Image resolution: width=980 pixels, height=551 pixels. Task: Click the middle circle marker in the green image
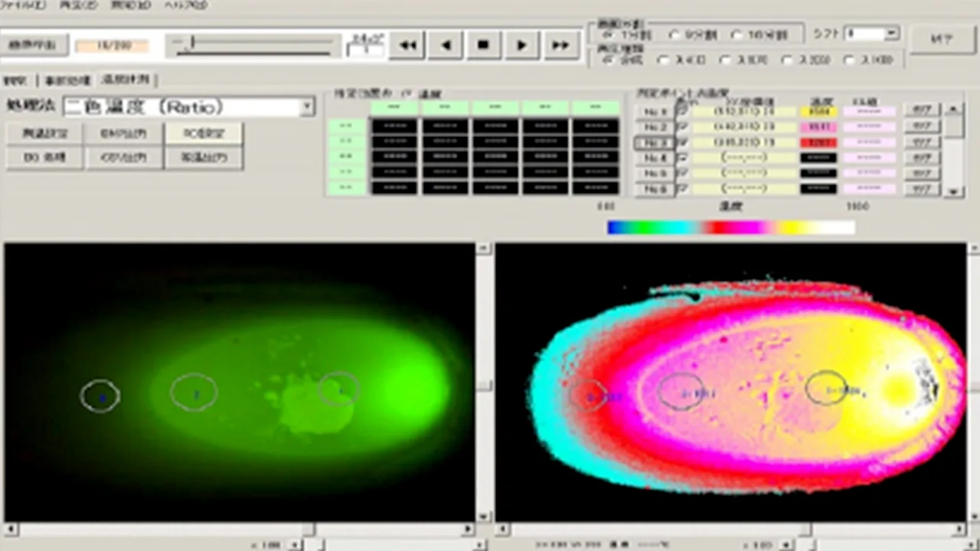[x=194, y=393]
